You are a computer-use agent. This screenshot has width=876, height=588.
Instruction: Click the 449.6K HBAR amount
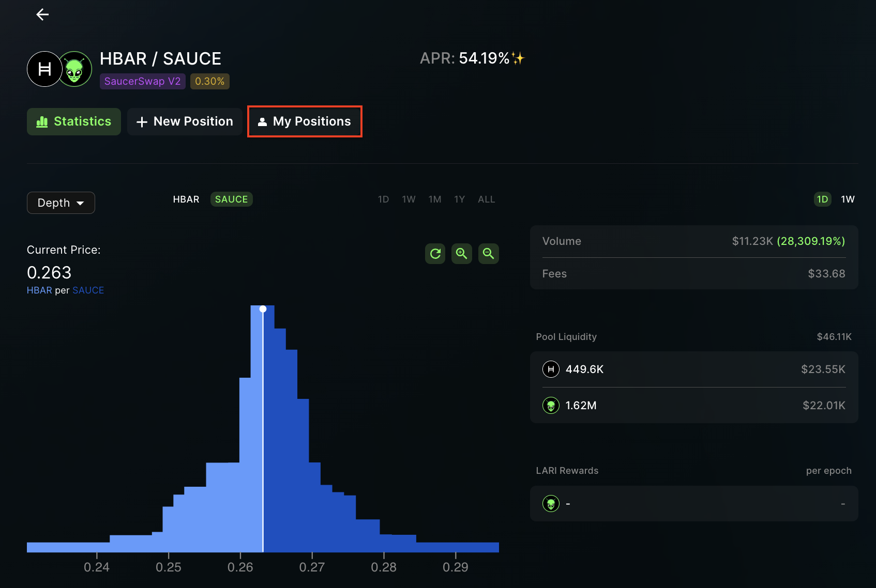coord(584,369)
